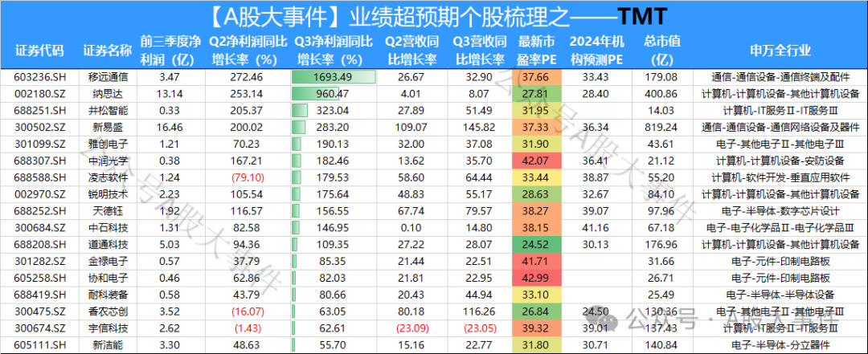This screenshot has height=354, width=868.
Task: Select stock code cell 688588.SH
Action: [x=39, y=177]
